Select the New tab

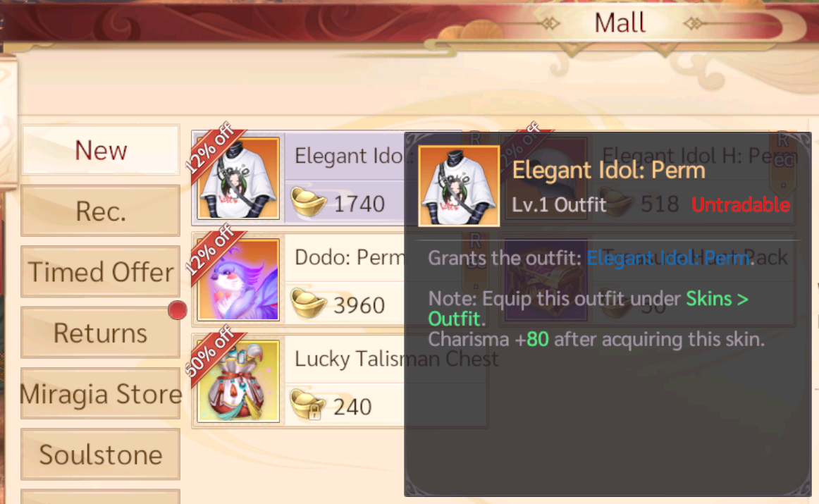[100, 150]
